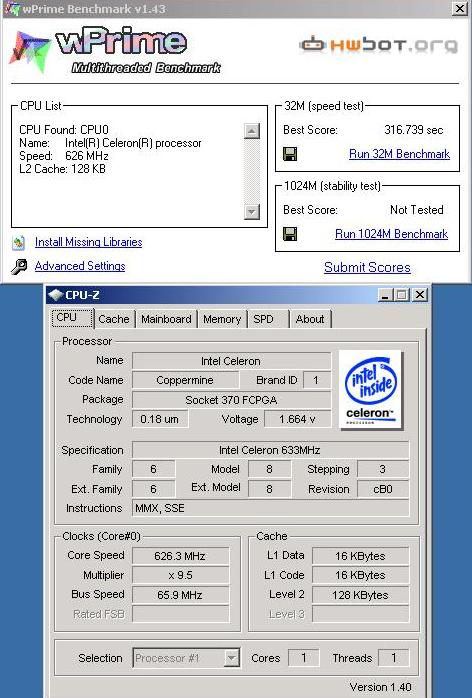472x698 pixels.
Task: Click the Socket 370 FCPGA package field
Action: click(232, 400)
